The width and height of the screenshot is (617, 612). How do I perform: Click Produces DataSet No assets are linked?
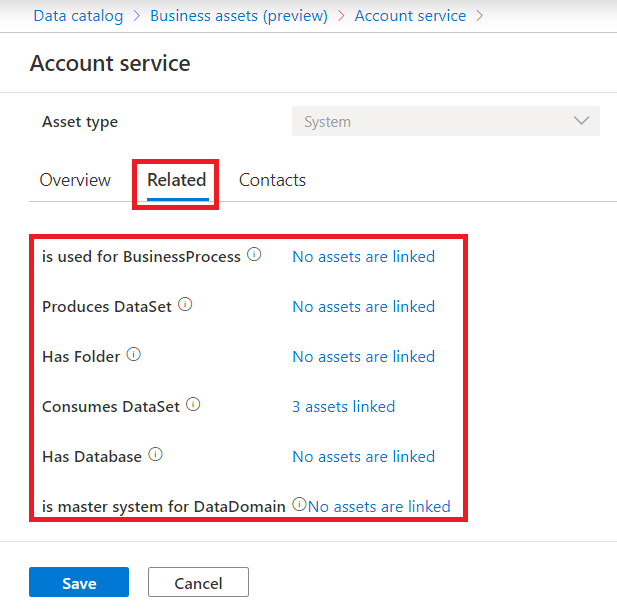(363, 306)
